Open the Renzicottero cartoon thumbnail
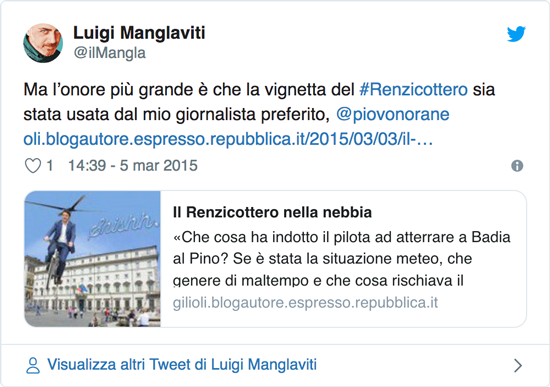Image resolution: width=550 pixels, height=387 pixels. [92, 259]
